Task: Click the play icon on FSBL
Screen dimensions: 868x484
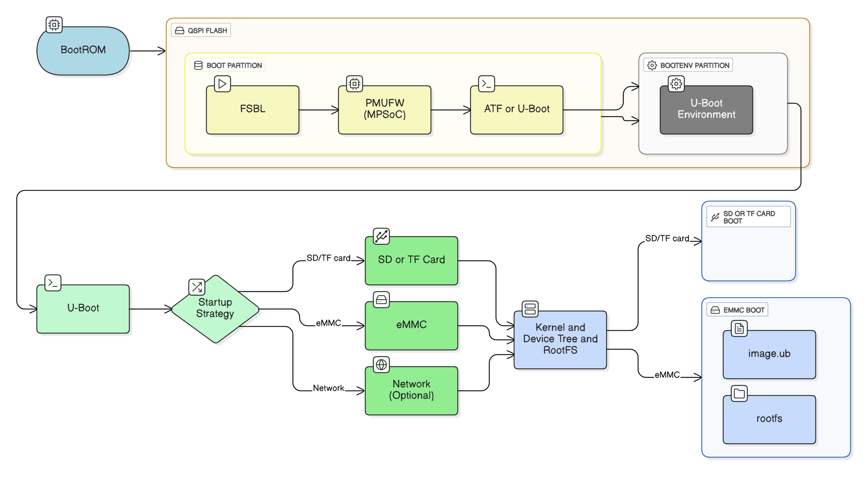Action: (223, 83)
